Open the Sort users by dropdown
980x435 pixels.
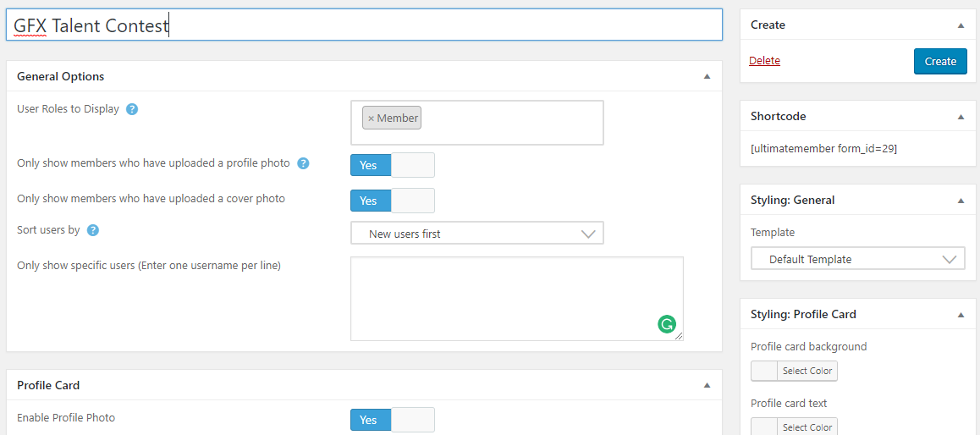(476, 234)
